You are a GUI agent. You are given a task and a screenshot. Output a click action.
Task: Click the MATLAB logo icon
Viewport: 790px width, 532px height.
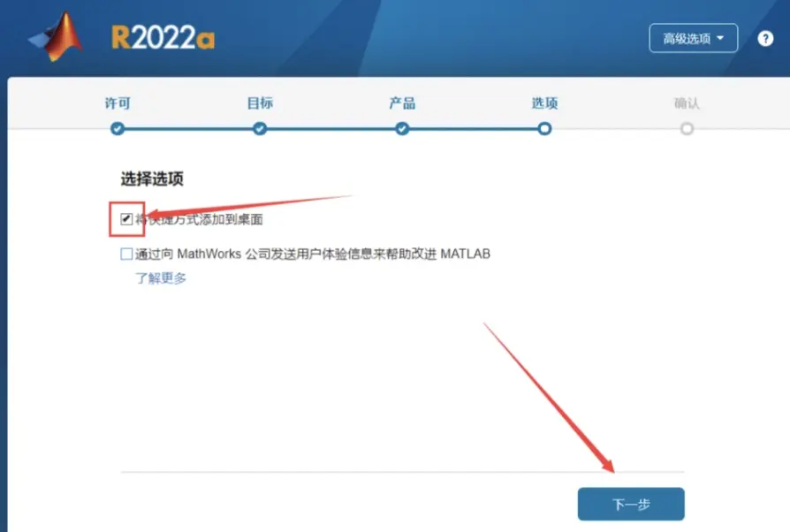point(57,37)
